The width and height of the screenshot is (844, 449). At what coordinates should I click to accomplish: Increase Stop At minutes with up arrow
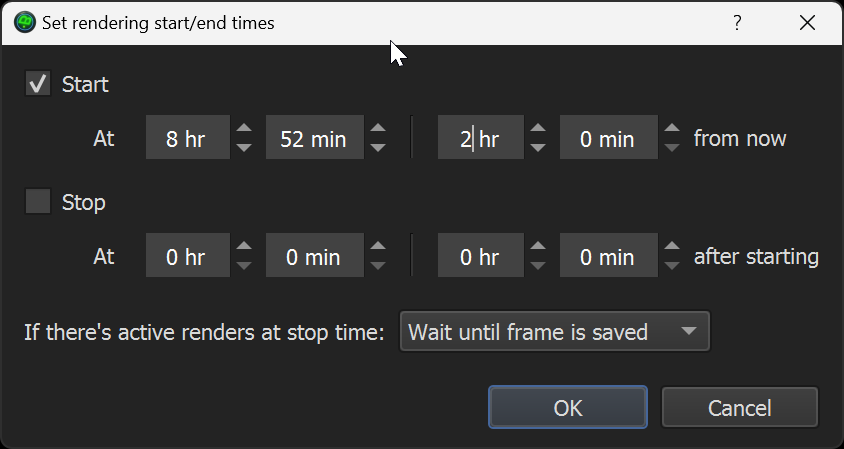click(x=378, y=246)
